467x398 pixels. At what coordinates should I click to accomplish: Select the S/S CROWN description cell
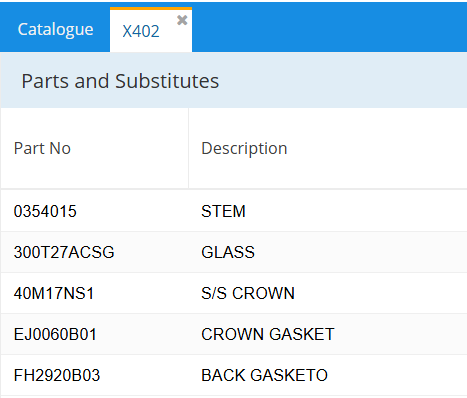(x=248, y=293)
